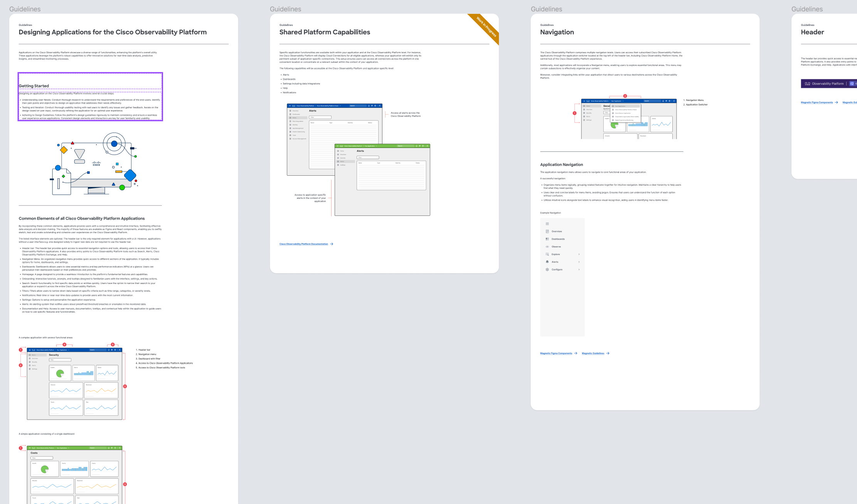
Task: Expand the Explore chevron in Example Navigation
Action: [579, 254]
